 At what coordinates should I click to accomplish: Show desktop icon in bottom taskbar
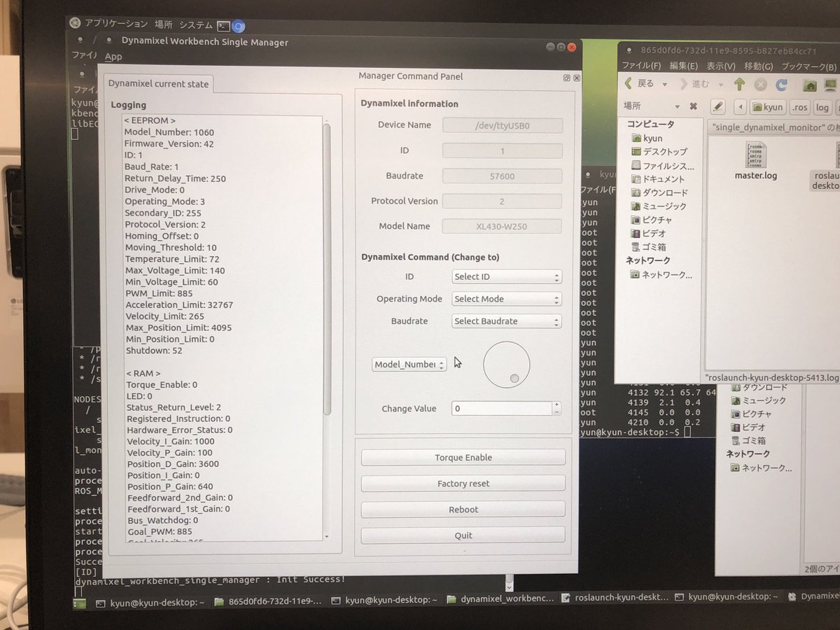tap(80, 603)
